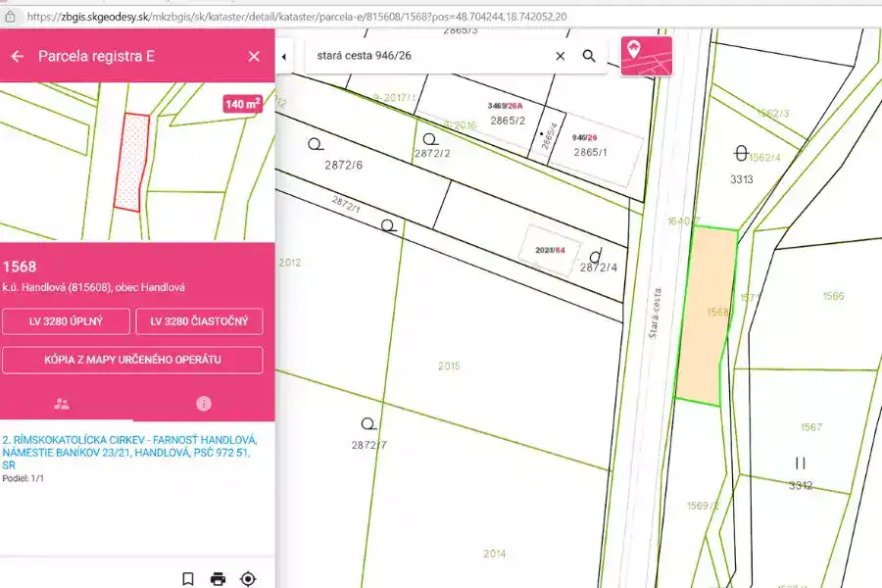Image resolution: width=882 pixels, height=588 pixels.
Task: Open LV 3280 ÚPLNÝ ownership document
Action: pos(67,320)
